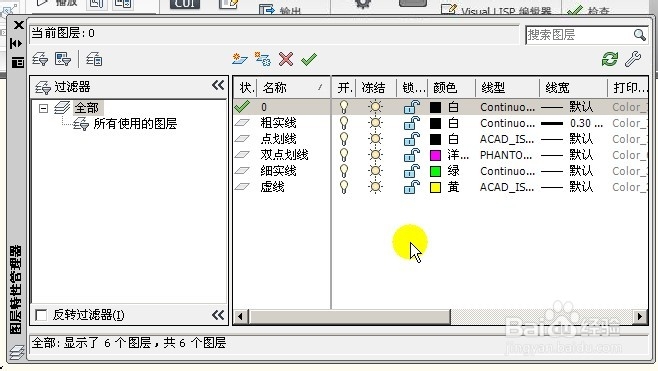Image resolution: width=658 pixels, height=371 pixels.
Task: Open Visual LISP editor in ribbon
Action: coord(496,9)
